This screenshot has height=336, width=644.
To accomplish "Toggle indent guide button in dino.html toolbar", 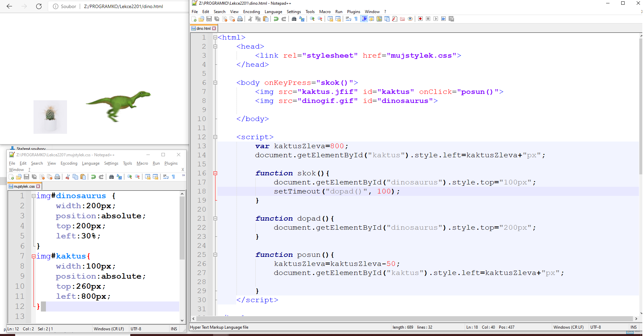I will [364, 19].
